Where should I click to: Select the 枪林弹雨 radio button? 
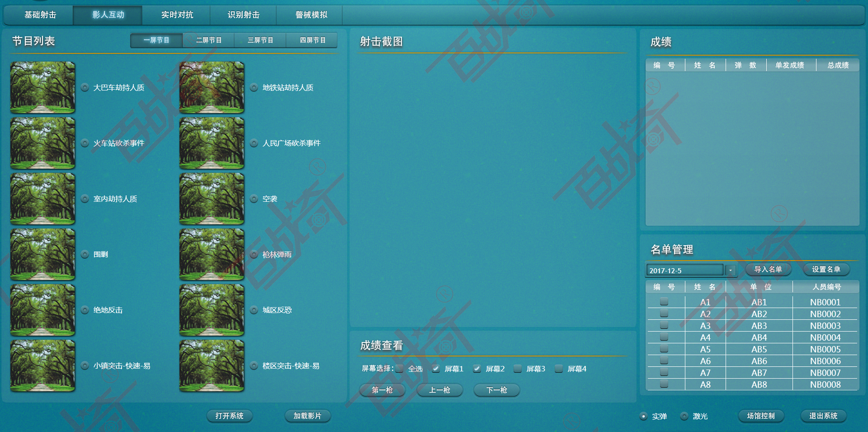[254, 254]
